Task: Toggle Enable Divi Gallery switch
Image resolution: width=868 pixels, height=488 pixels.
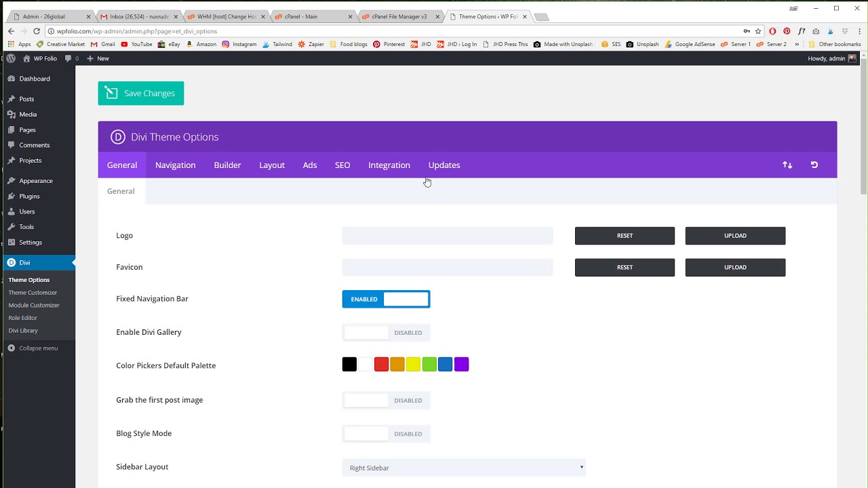Action: [386, 332]
